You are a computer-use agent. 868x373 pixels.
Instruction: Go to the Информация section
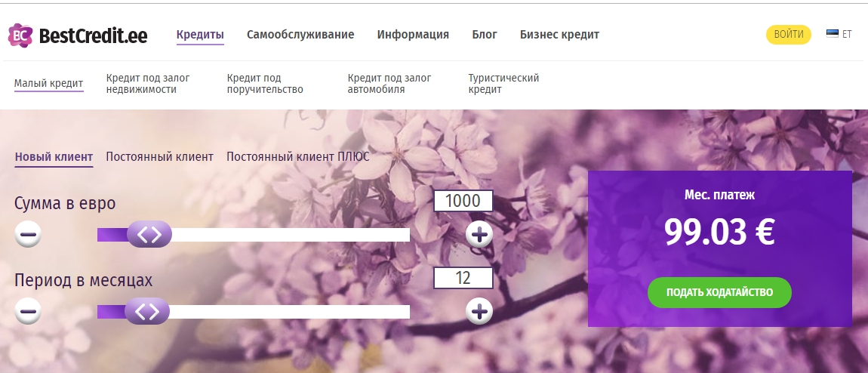[x=413, y=35]
